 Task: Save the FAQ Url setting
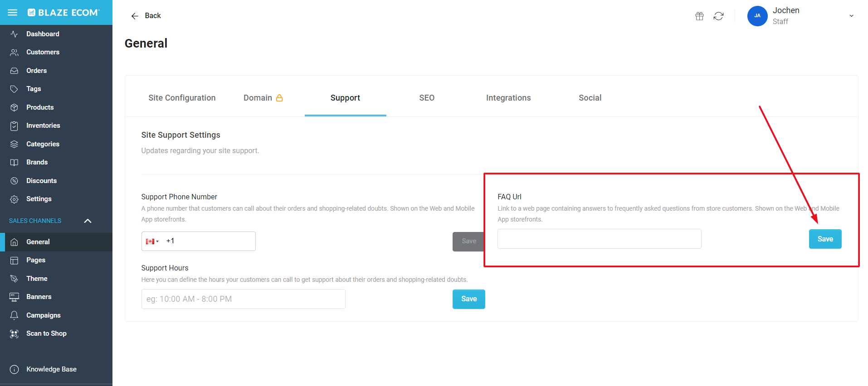coord(825,239)
